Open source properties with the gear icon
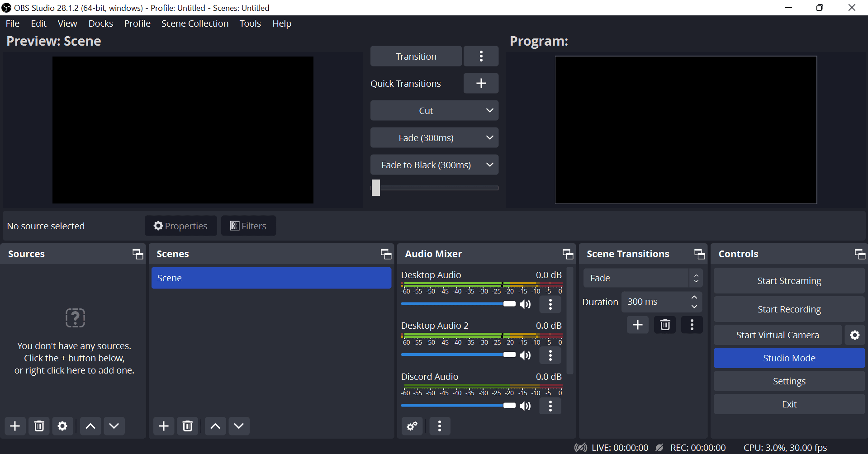 point(62,426)
